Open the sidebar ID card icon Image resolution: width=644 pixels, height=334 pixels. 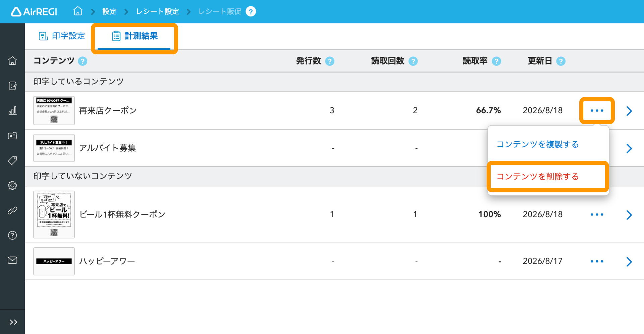[x=12, y=136]
